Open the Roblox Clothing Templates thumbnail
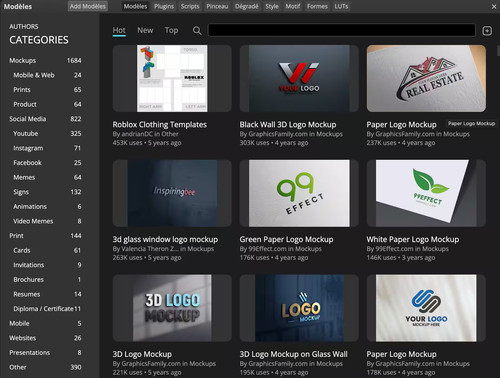 (x=172, y=78)
